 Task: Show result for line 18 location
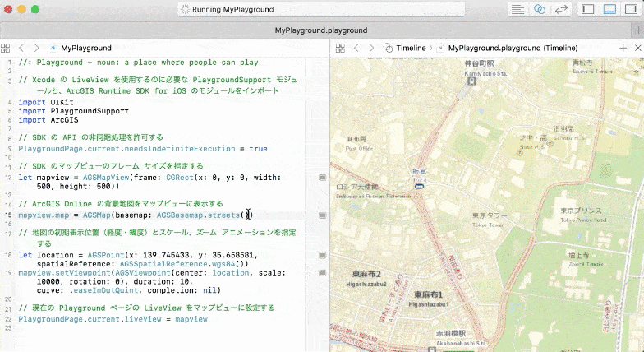tap(322, 255)
